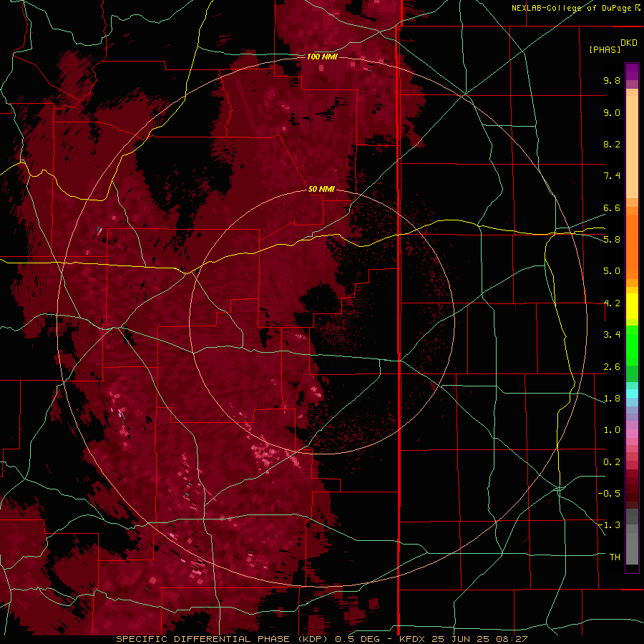The width and height of the screenshot is (644, 644).
Task: Click the 9.8 value on the scale
Action: (x=612, y=80)
